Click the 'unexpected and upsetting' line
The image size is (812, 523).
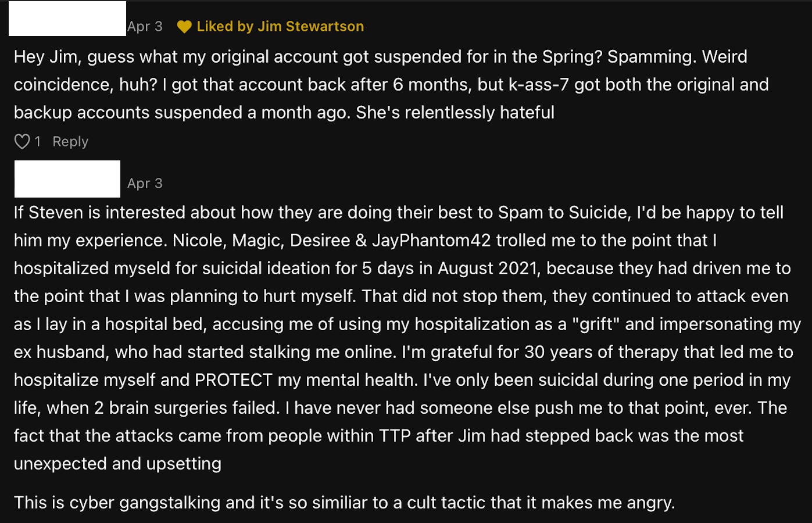117,464
